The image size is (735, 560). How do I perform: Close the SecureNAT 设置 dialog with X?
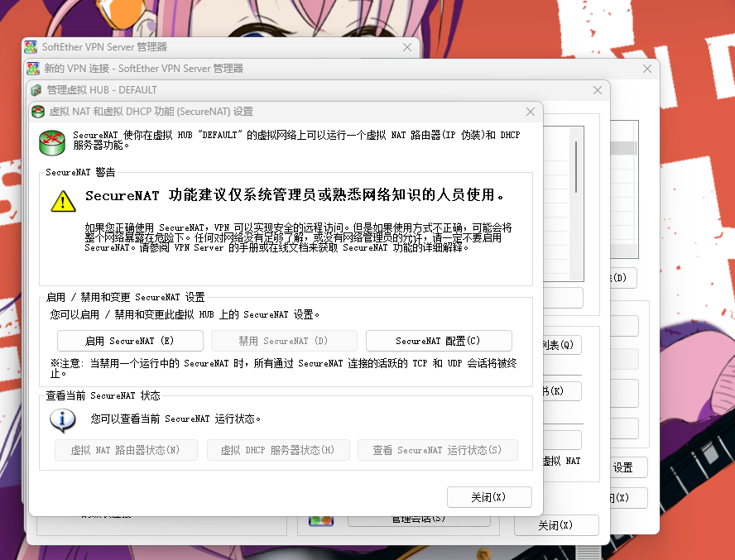point(531,112)
